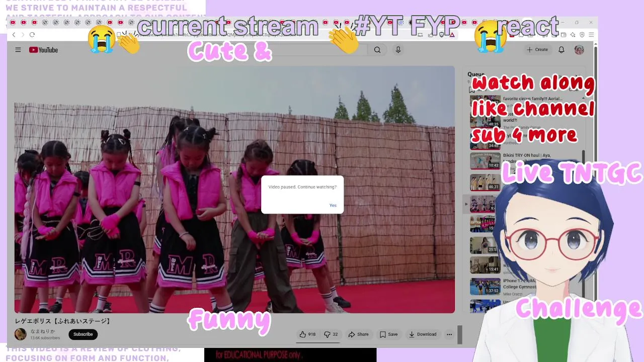
Task: Click the Mike Orazzi channel text
Action: [x=513, y=294]
